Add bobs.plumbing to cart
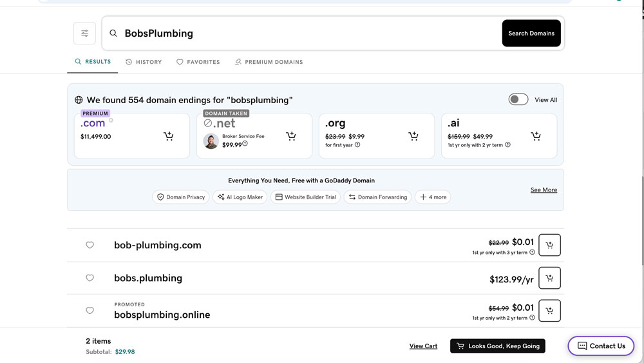 point(549,278)
